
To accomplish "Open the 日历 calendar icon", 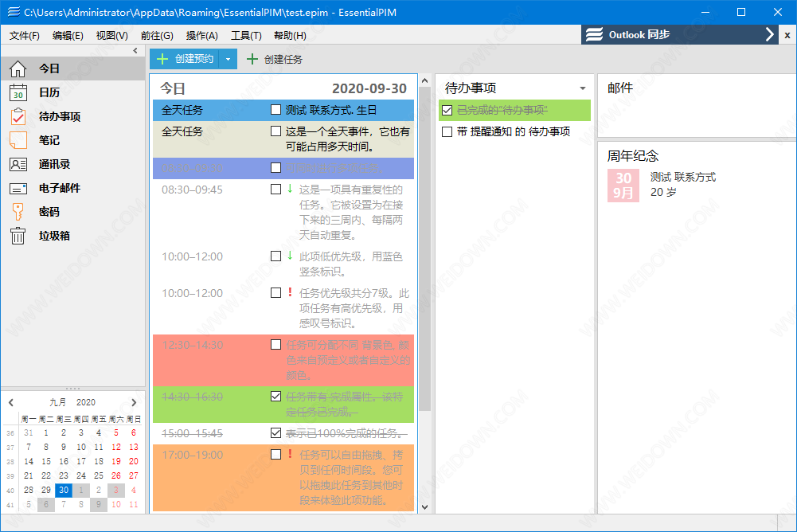I will pyautogui.click(x=18, y=92).
